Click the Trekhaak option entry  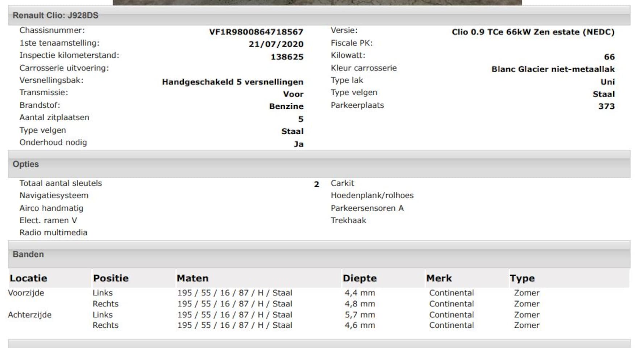[348, 220]
